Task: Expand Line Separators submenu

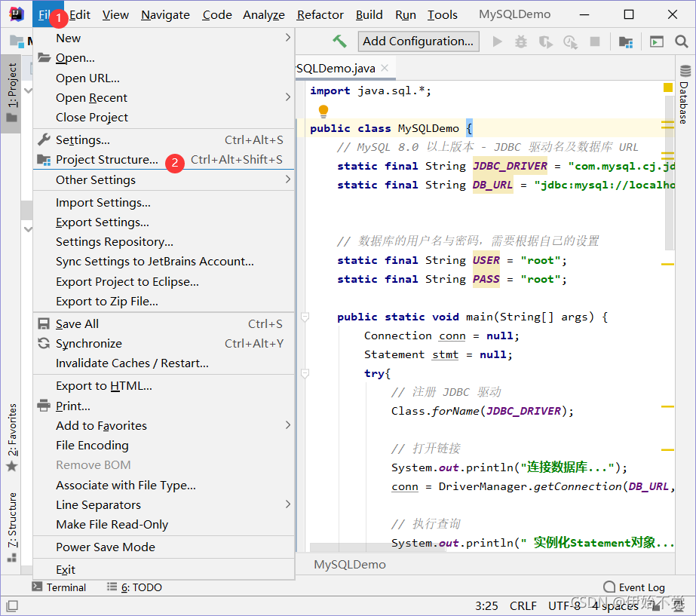Action: (x=164, y=504)
